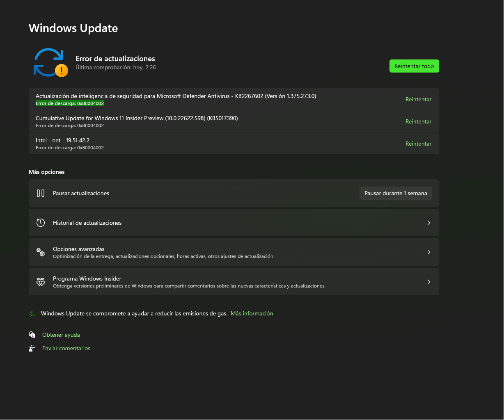The width and height of the screenshot is (504, 420).
Task: Click the gears icon for Opciones avanzadas
Action: point(41,252)
